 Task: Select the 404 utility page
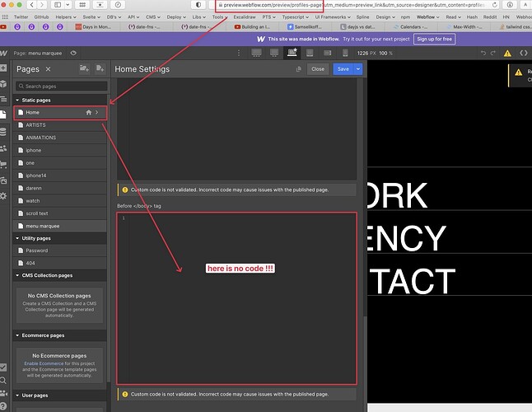pyautogui.click(x=60, y=263)
